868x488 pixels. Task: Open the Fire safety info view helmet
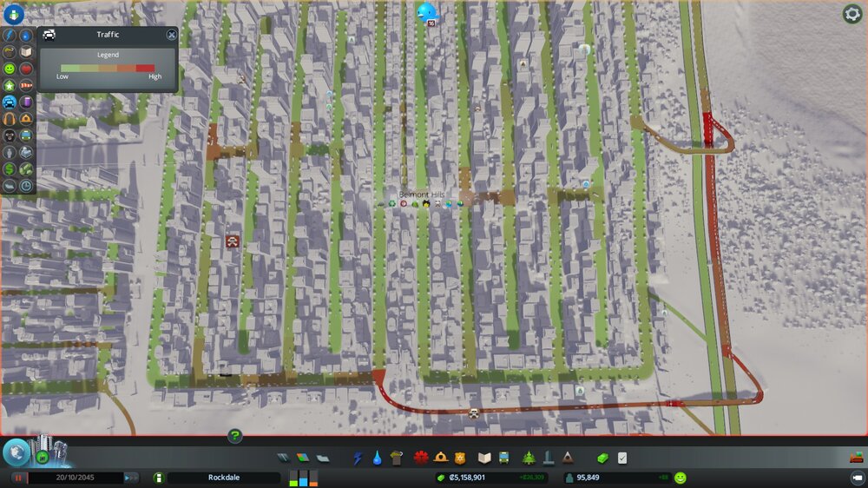(26, 119)
